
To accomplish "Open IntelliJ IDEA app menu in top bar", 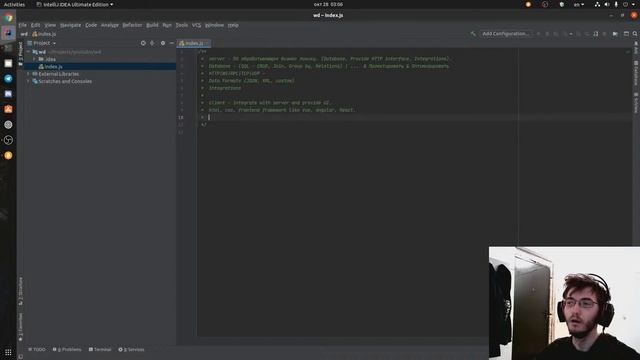I will click(x=75, y=4).
